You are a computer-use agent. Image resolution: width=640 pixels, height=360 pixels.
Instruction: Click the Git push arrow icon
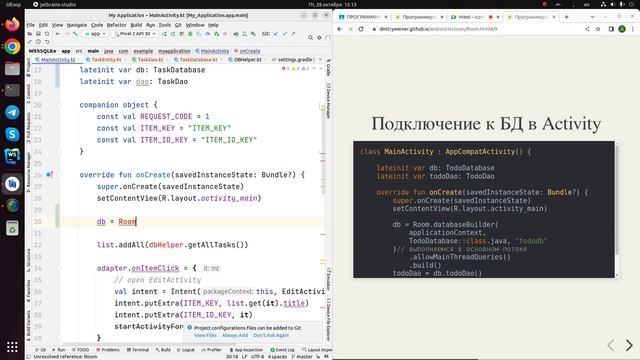point(293,34)
